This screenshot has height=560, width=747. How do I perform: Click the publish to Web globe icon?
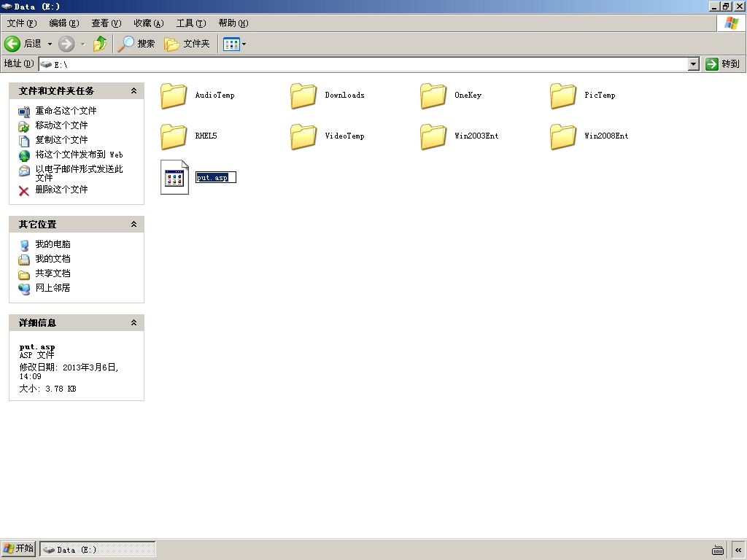click(24, 156)
